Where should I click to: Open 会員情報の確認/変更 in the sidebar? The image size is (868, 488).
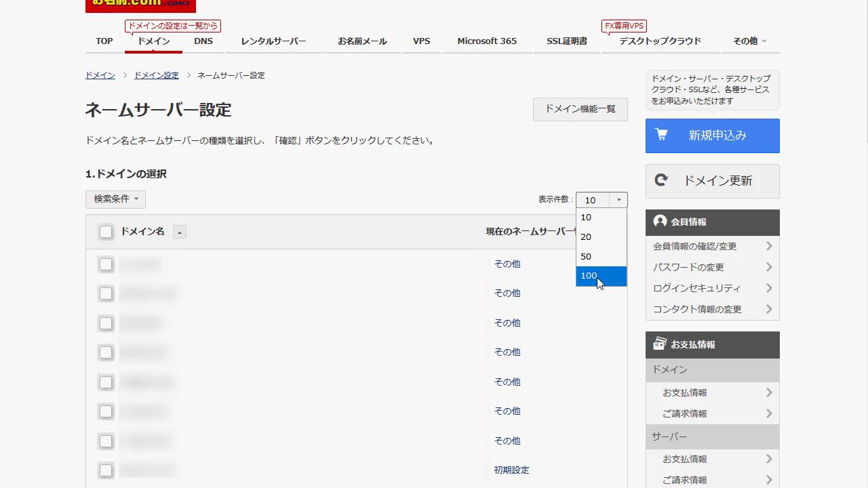694,246
